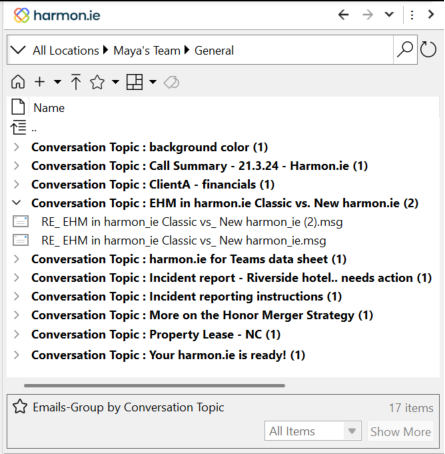This screenshot has height=454, width=445.
Task: Sort by the Name column header
Action: (x=49, y=108)
